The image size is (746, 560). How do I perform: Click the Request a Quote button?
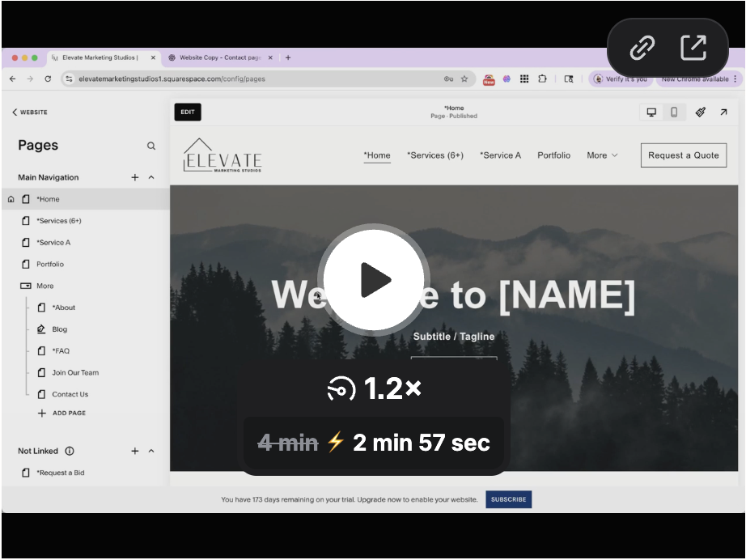684,155
